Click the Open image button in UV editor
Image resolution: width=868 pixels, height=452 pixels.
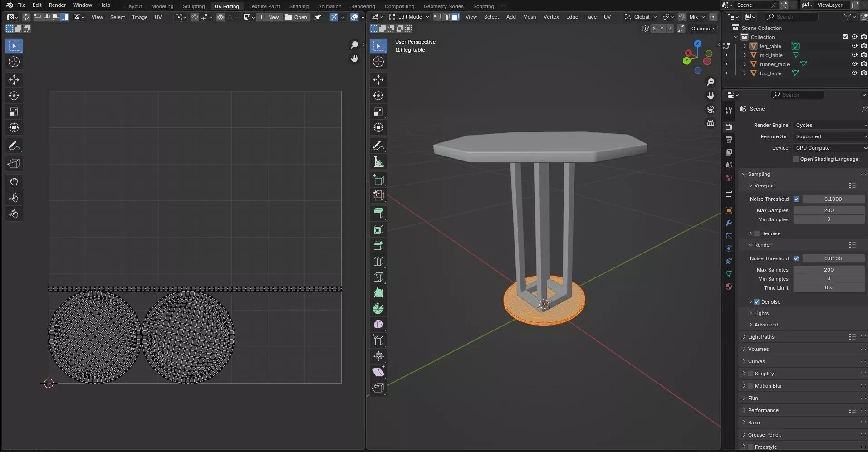[x=296, y=17]
